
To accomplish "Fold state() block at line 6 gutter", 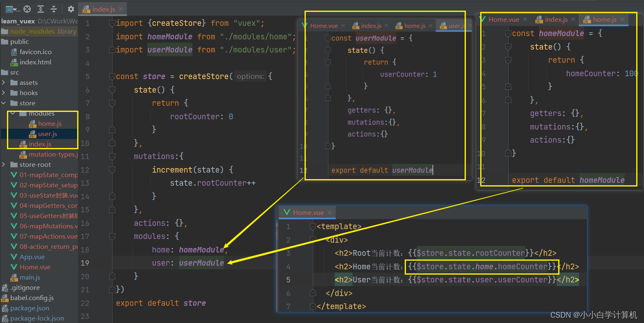I will click(112, 90).
